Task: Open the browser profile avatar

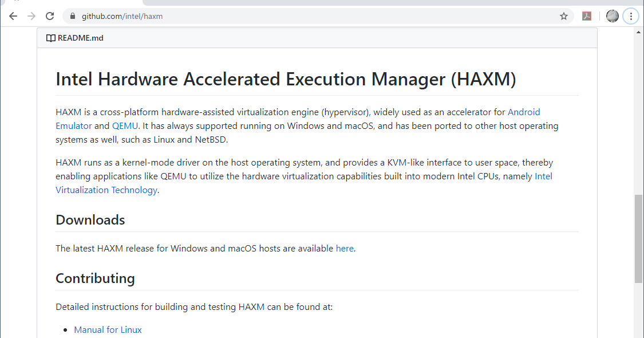Action: pyautogui.click(x=612, y=15)
